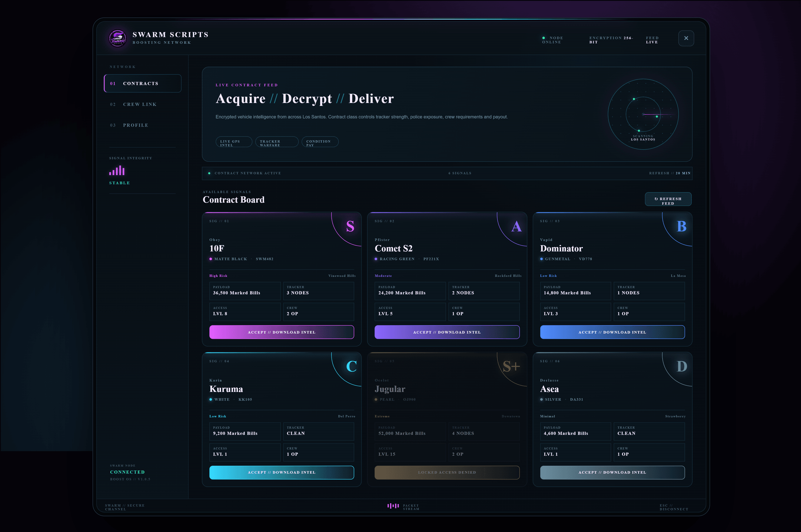Open the Contracts section in the sidebar
The height and width of the screenshot is (532, 801).
143,83
